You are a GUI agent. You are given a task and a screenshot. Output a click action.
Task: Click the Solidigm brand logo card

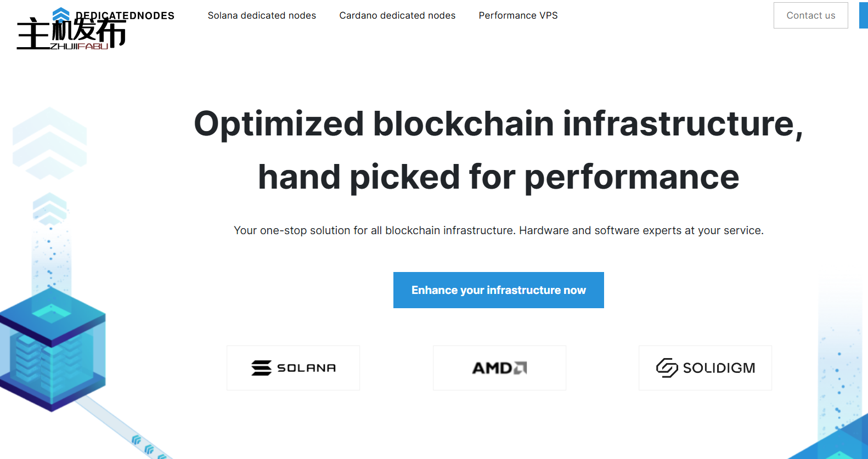pos(704,367)
